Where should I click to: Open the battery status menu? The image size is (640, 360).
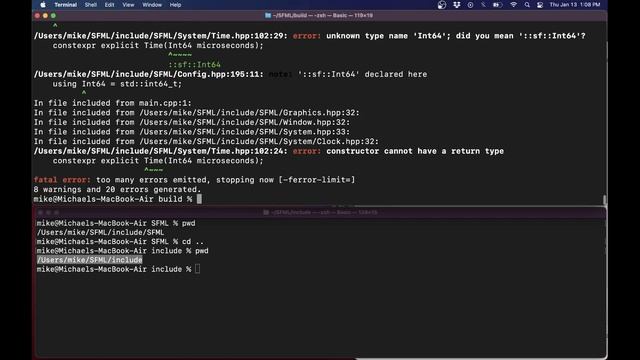click(x=497, y=5)
